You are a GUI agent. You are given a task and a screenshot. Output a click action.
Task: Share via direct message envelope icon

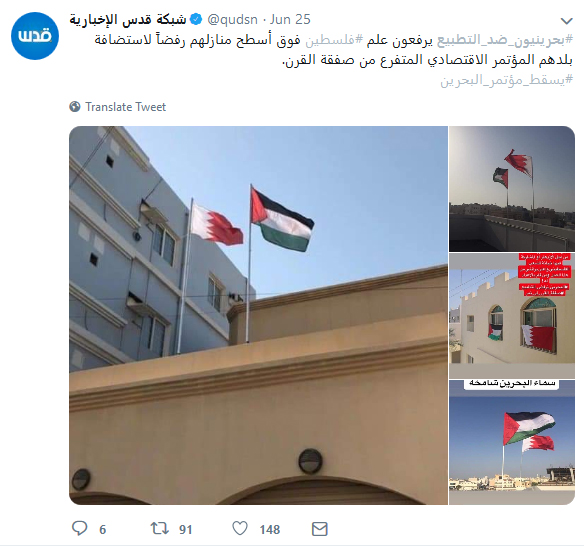(x=320, y=529)
